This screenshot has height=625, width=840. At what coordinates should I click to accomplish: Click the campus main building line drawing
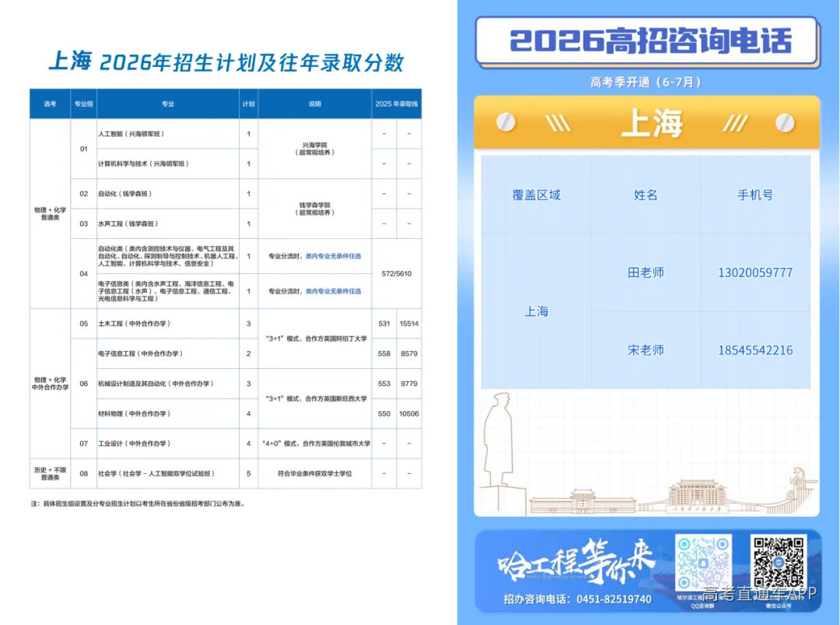[x=696, y=497]
